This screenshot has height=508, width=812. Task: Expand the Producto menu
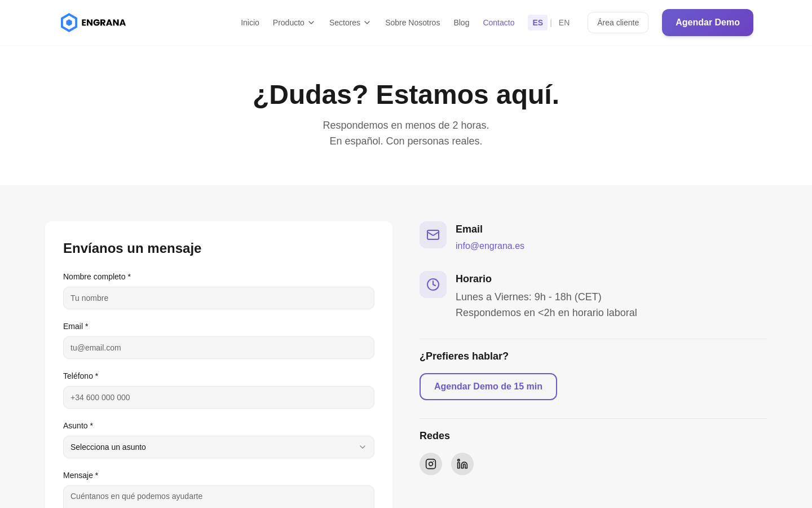pyautogui.click(x=294, y=23)
